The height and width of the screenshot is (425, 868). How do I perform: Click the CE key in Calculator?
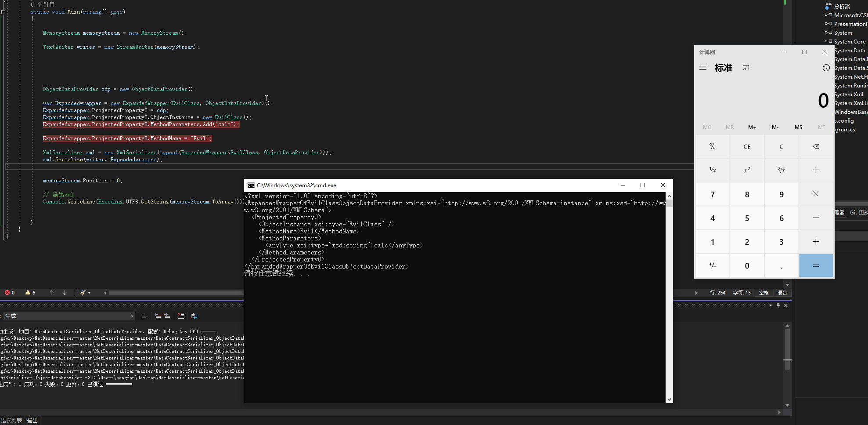(x=747, y=147)
